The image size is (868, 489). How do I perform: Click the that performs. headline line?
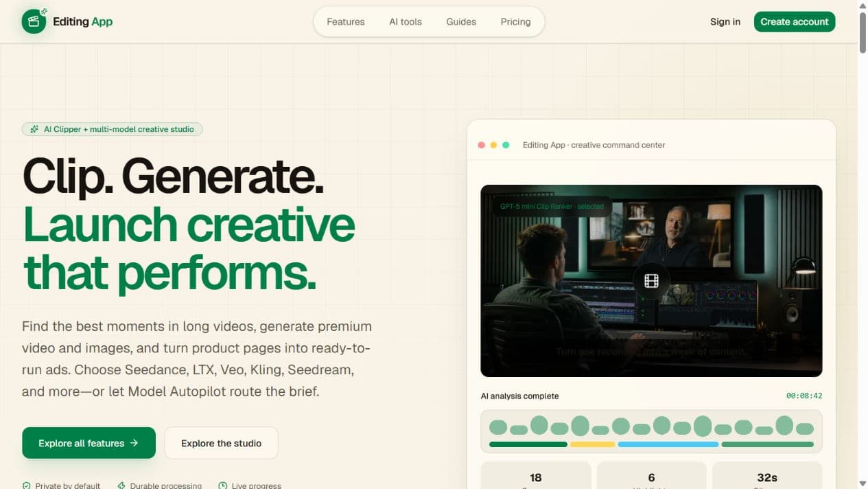tap(169, 273)
